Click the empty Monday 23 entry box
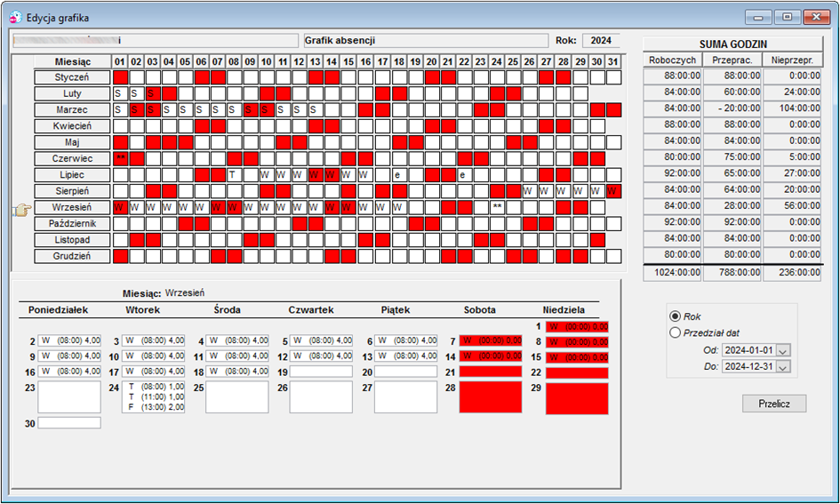This screenshot has width=840, height=504. pos(69,396)
